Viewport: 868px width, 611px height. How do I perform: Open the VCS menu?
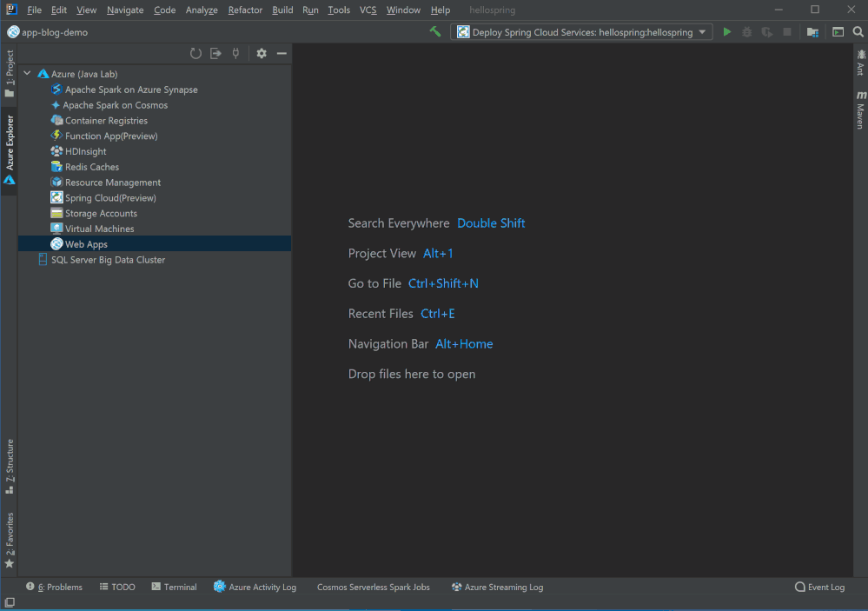click(368, 10)
